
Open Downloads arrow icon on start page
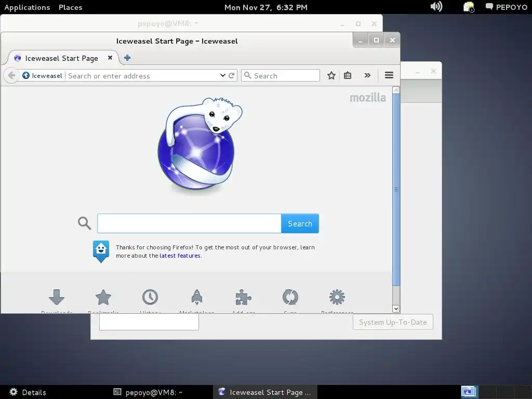coord(57,297)
